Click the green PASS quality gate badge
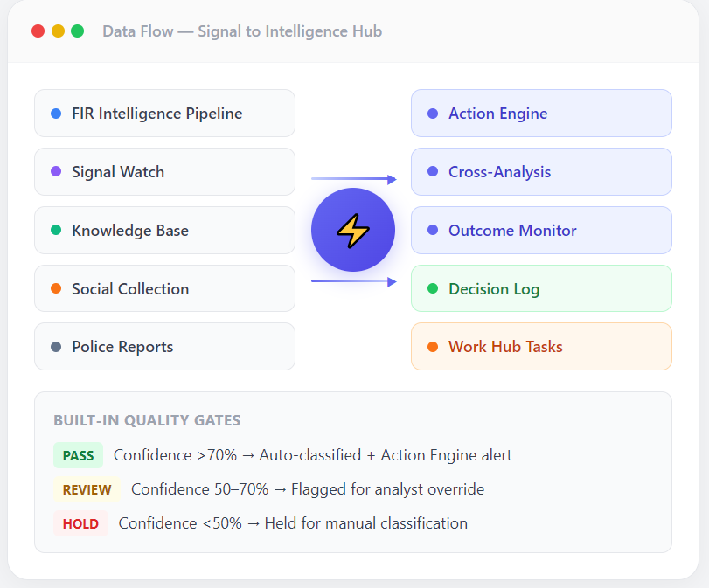 [78, 455]
